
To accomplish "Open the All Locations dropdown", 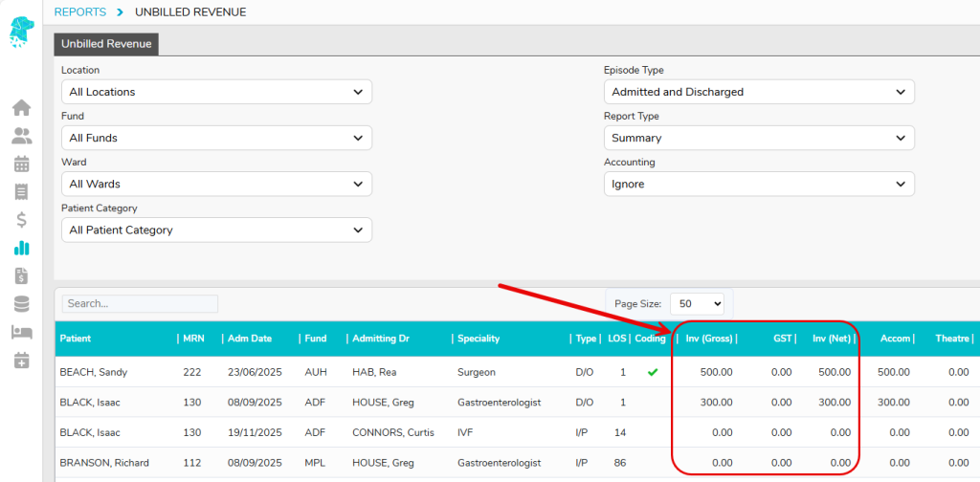I will pos(216,92).
